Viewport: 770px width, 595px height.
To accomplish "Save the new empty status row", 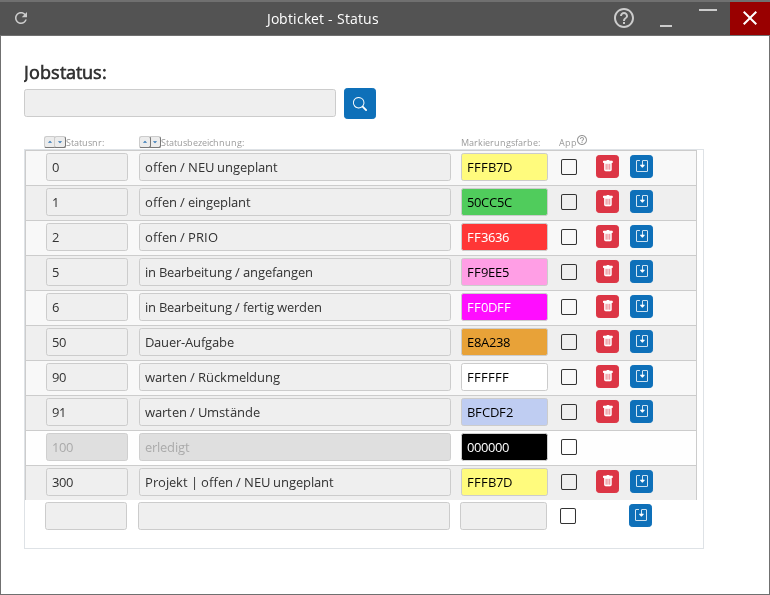I will point(640,516).
